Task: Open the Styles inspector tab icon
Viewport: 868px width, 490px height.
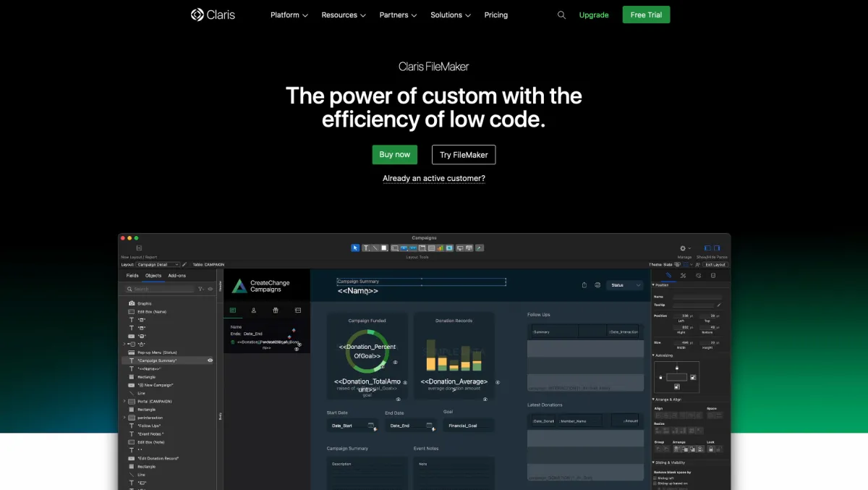Action: 683,276
